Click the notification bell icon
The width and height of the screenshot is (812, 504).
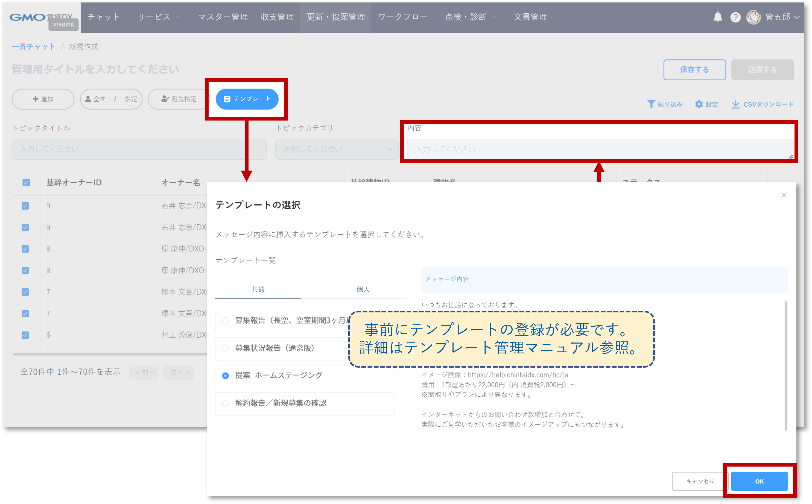pyautogui.click(x=717, y=17)
